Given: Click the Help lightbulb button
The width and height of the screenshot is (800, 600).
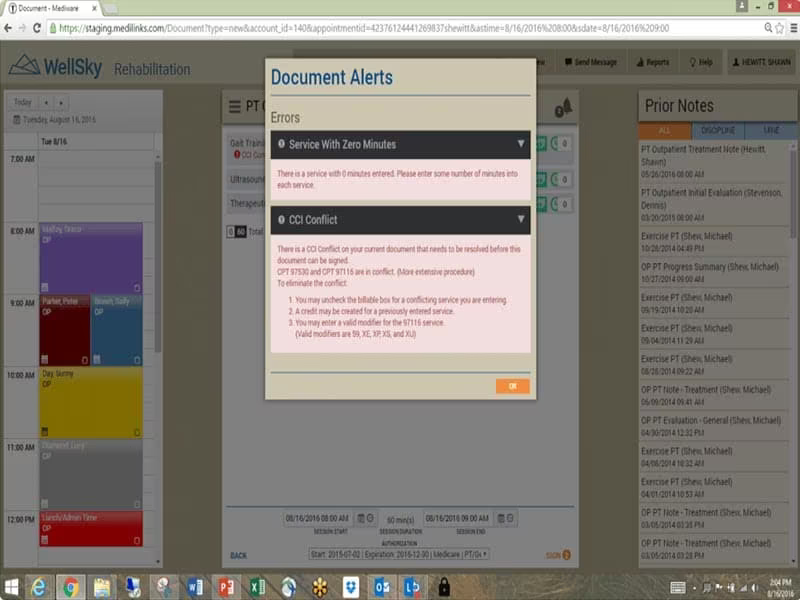Looking at the screenshot, I should [701, 62].
